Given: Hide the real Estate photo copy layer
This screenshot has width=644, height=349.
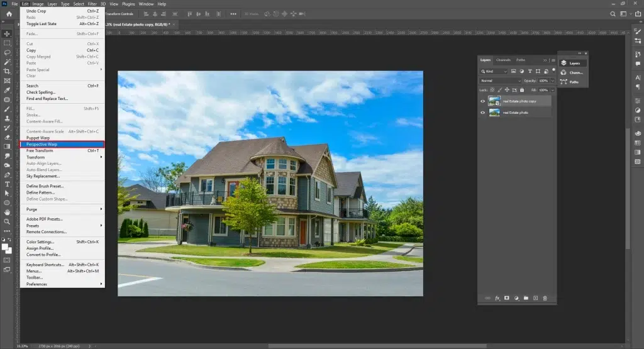Looking at the screenshot, I should tap(482, 101).
